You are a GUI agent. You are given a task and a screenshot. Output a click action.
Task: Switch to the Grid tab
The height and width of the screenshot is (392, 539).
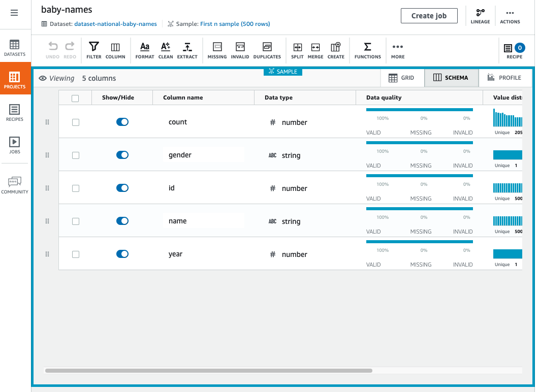pyautogui.click(x=402, y=78)
